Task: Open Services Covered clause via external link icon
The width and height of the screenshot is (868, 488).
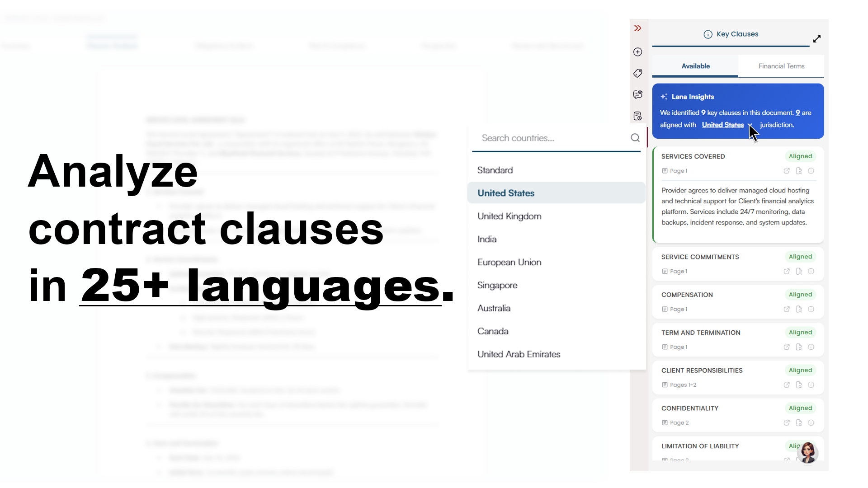Action: [787, 171]
